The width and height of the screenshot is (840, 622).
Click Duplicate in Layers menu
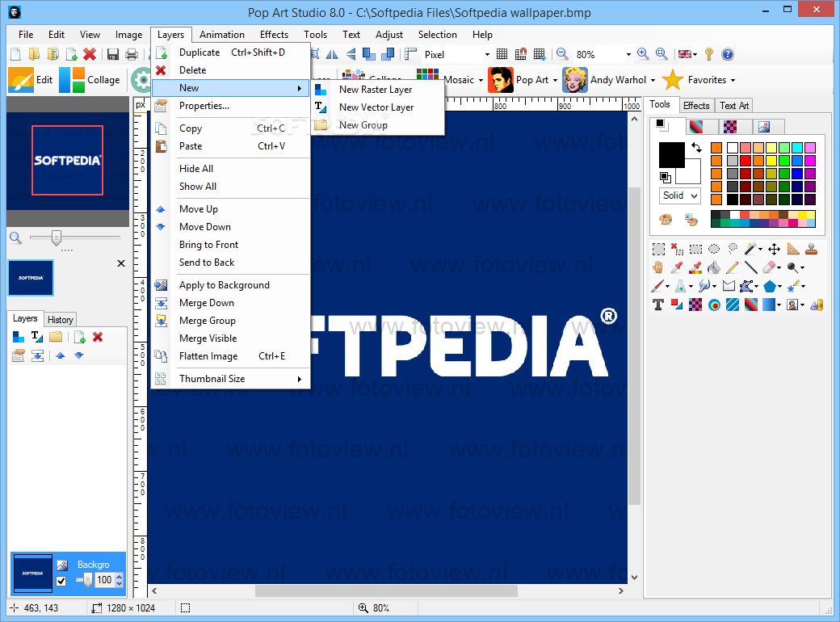tap(231, 52)
